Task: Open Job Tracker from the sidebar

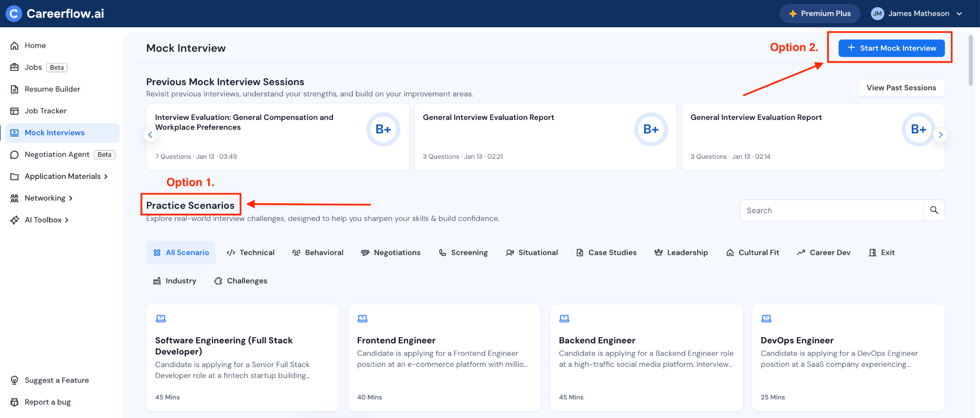Action: click(x=62, y=111)
